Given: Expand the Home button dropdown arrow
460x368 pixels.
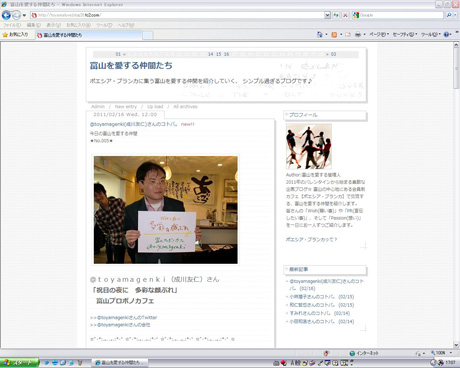Looking at the screenshot, I should (x=326, y=34).
